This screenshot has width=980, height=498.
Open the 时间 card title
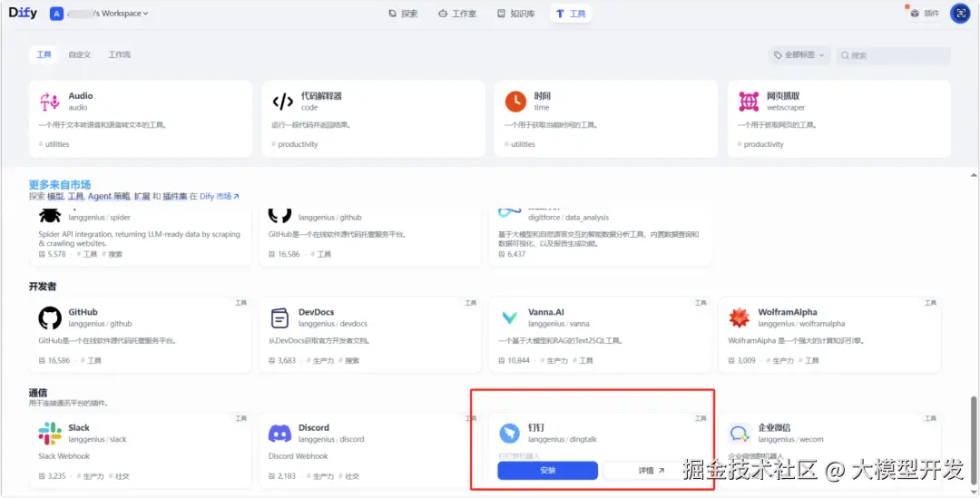click(542, 96)
